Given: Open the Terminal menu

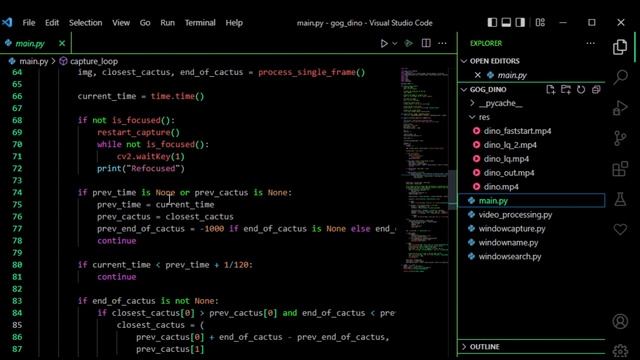Looking at the screenshot, I should [x=200, y=23].
